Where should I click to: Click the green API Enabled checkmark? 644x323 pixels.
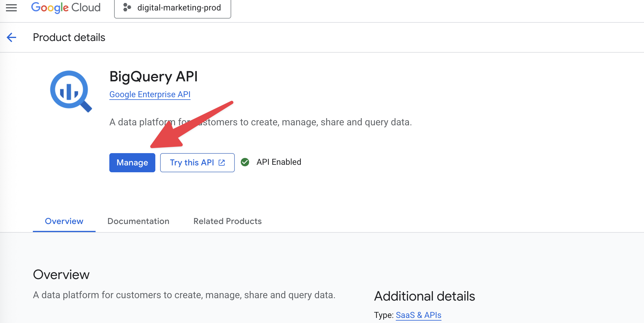[245, 162]
